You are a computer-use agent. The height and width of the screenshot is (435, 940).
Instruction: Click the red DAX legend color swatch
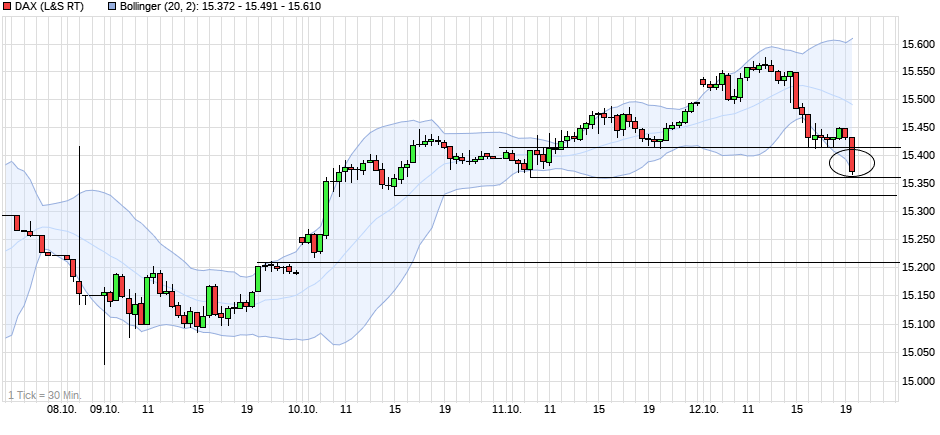click(7, 8)
